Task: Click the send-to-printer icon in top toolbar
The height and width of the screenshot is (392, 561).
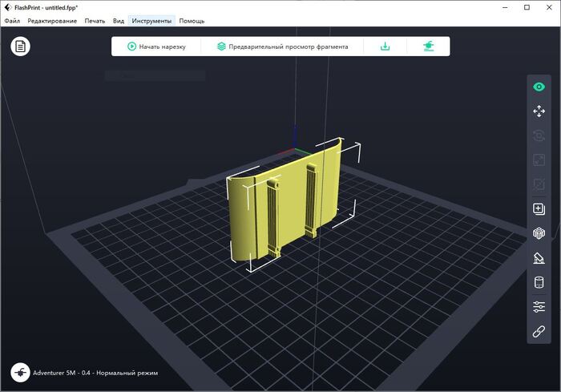Action: click(x=429, y=46)
